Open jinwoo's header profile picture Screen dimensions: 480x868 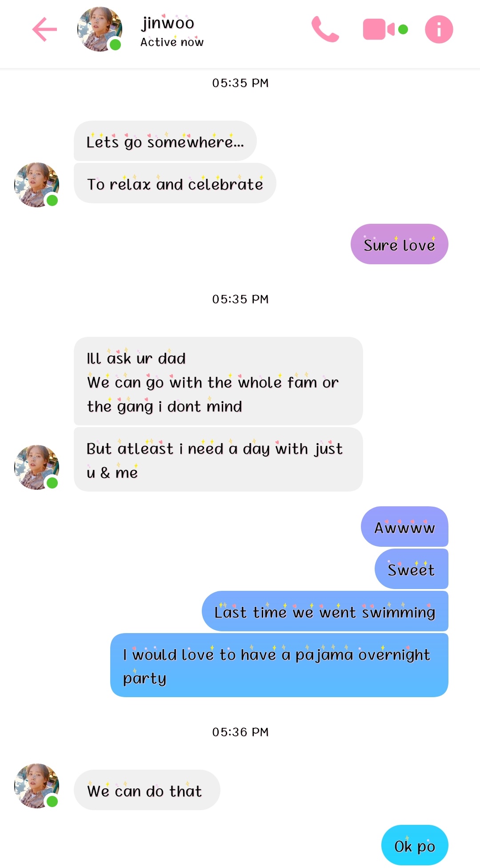point(100,29)
